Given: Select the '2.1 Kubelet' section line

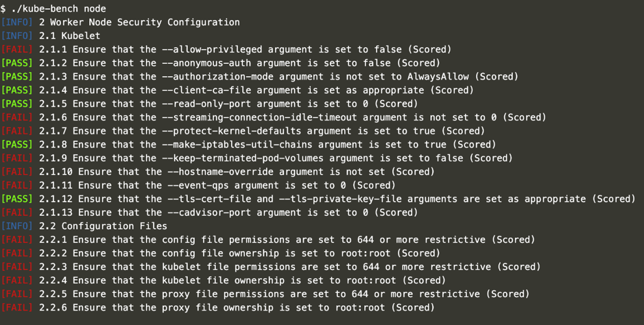Looking at the screenshot, I should point(69,36).
